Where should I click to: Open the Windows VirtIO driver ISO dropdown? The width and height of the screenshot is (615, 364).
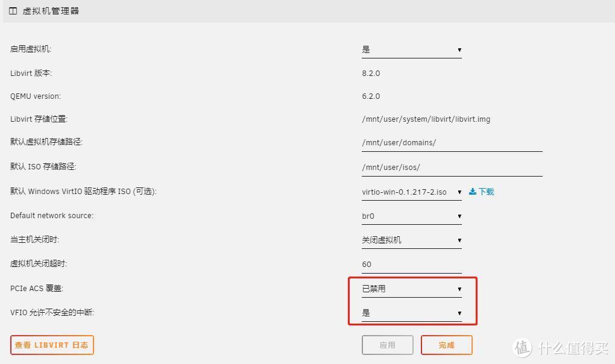pos(412,191)
